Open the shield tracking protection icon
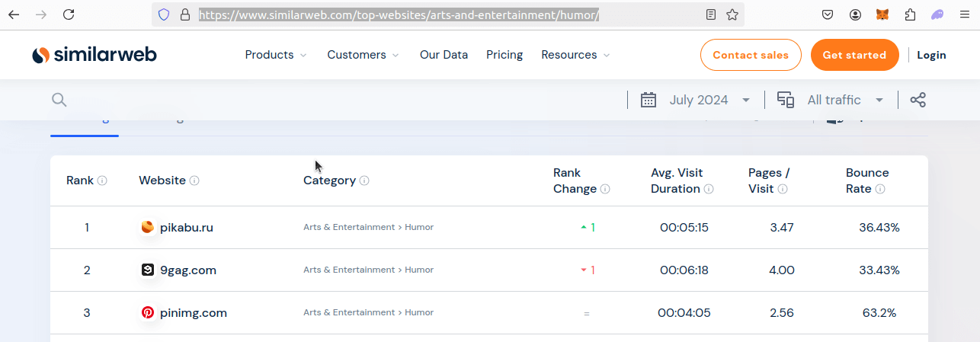Viewport: 980px width, 342px height. point(163,14)
